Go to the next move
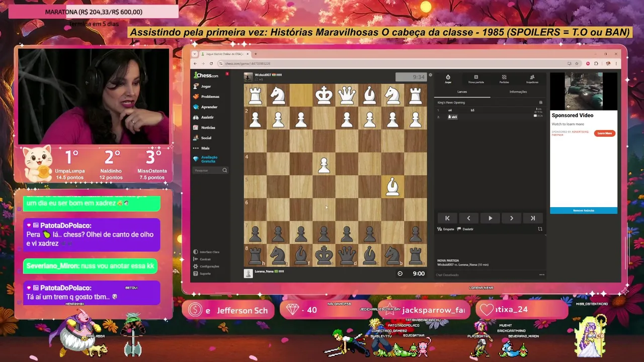The image size is (644, 362). pyautogui.click(x=512, y=218)
